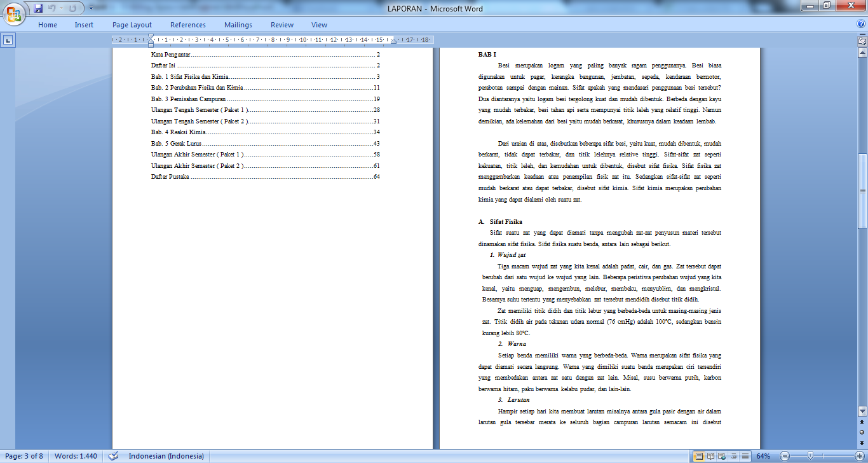
Task: Open the Undo history dropdown arrow
Action: coord(61,8)
